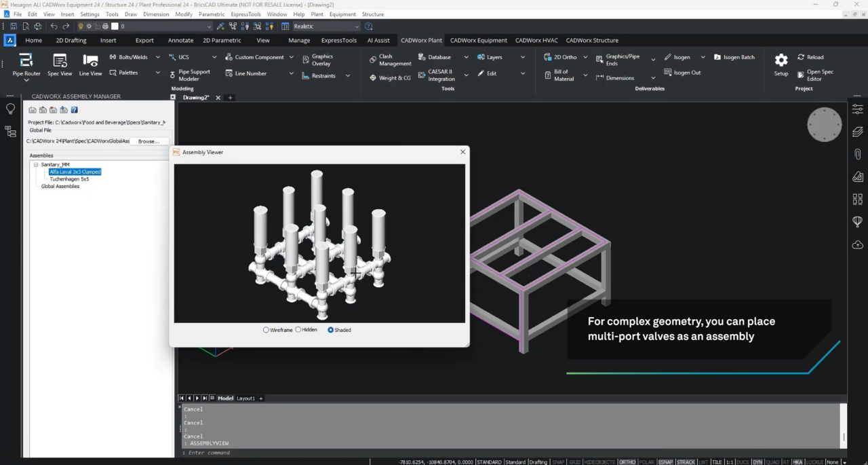
Task: Open the ExpressTools menu in menu bar
Action: pos(245,14)
